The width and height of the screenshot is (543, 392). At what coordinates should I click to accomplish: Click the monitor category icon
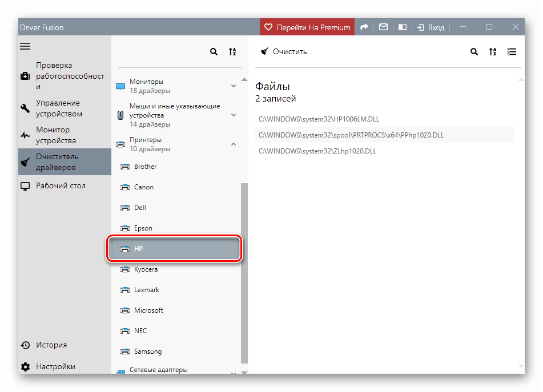[x=120, y=86]
